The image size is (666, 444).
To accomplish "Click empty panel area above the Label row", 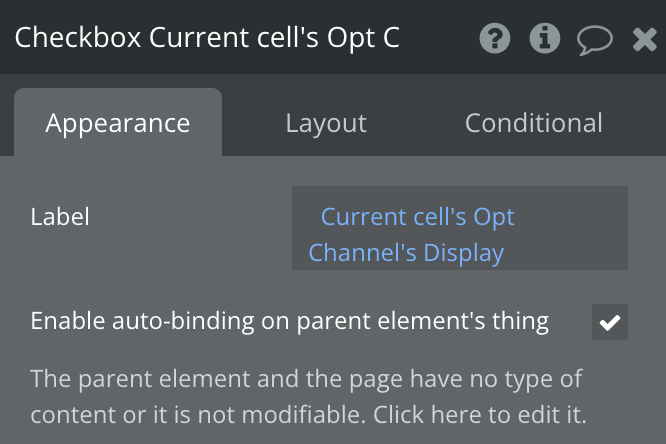I will coord(331,171).
